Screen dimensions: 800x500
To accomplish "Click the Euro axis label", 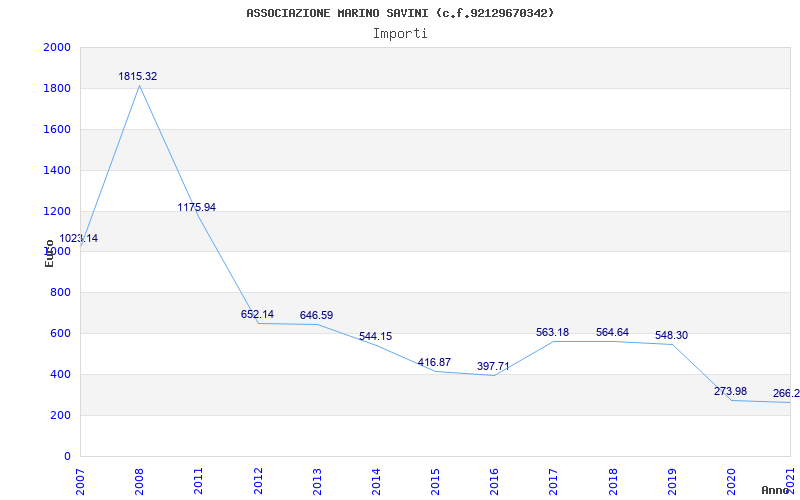I will (49, 253).
